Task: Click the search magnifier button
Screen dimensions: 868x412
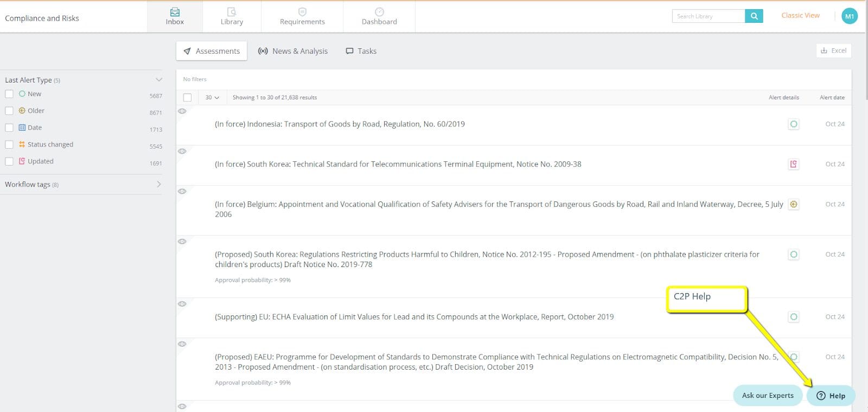Action: click(754, 16)
